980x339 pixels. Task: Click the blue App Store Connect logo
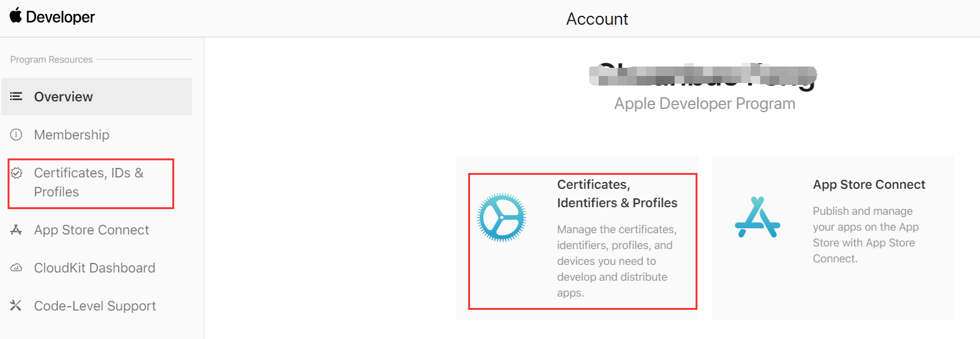pyautogui.click(x=758, y=217)
